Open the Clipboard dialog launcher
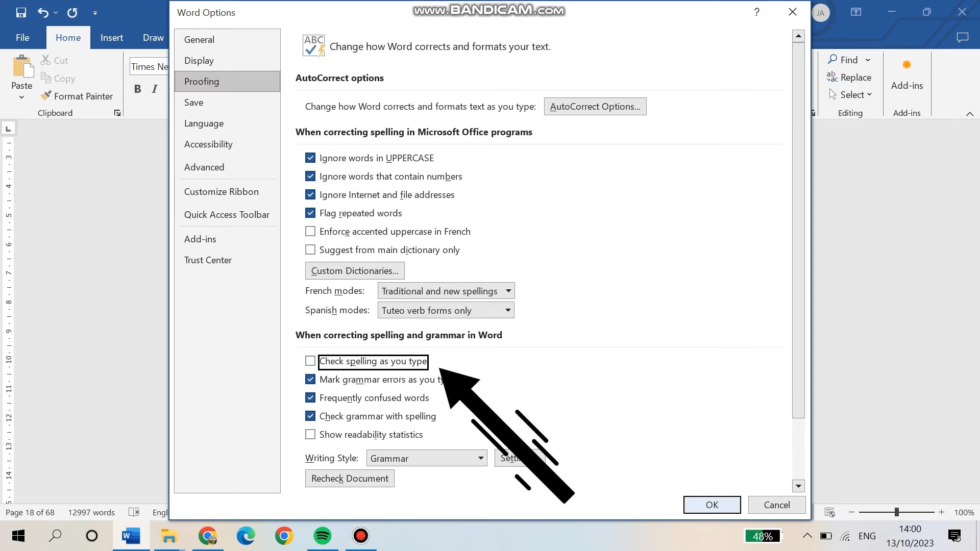980x551 pixels. (117, 113)
